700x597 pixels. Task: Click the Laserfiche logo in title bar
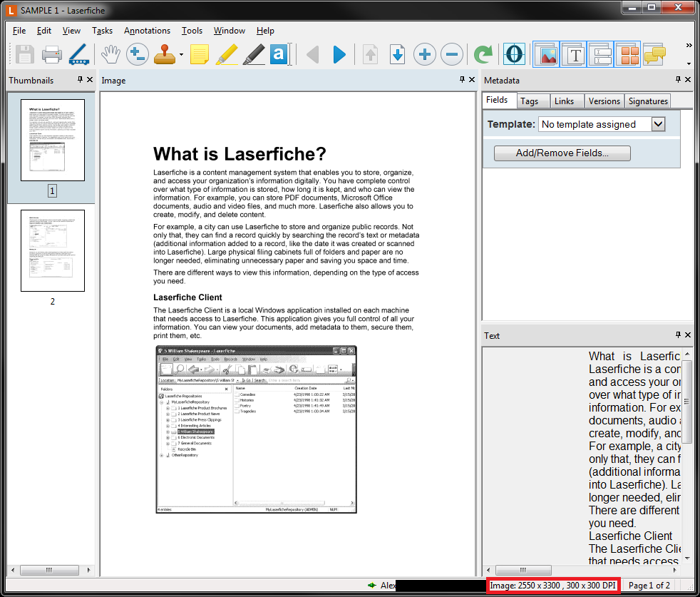coord(11,10)
